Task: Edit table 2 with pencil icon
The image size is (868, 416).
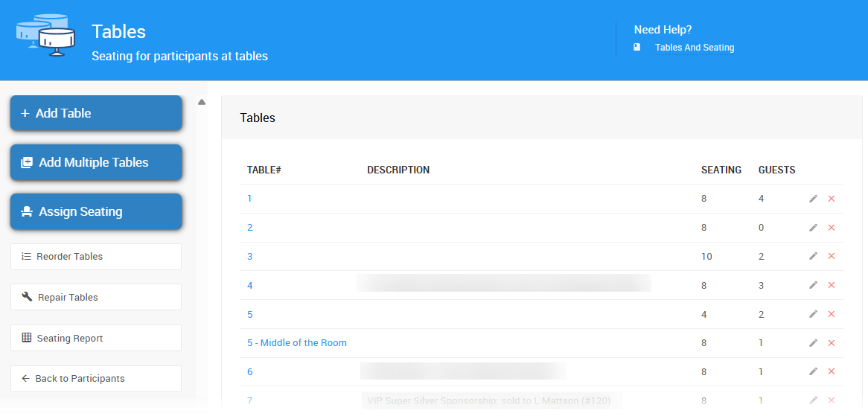Action: pos(813,228)
